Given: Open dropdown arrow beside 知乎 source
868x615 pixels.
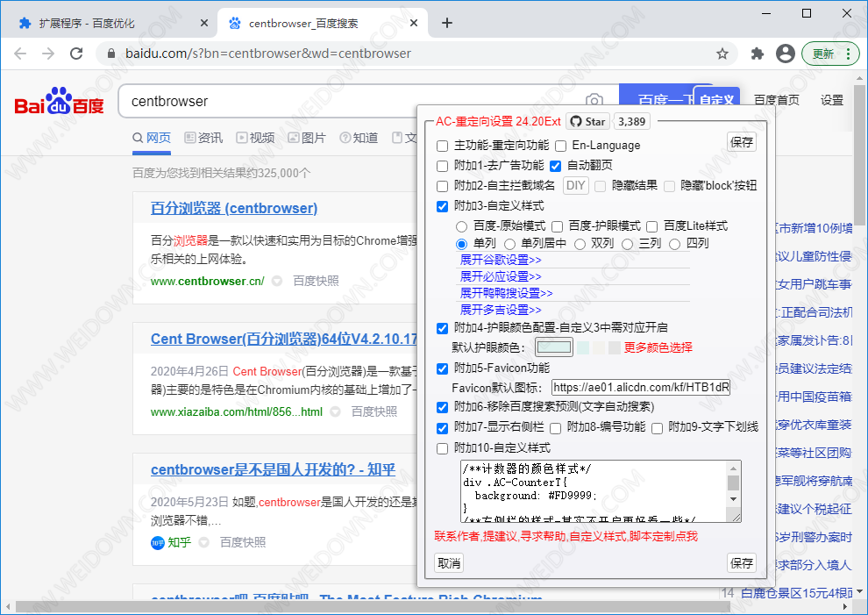Looking at the screenshot, I should pos(203,542).
